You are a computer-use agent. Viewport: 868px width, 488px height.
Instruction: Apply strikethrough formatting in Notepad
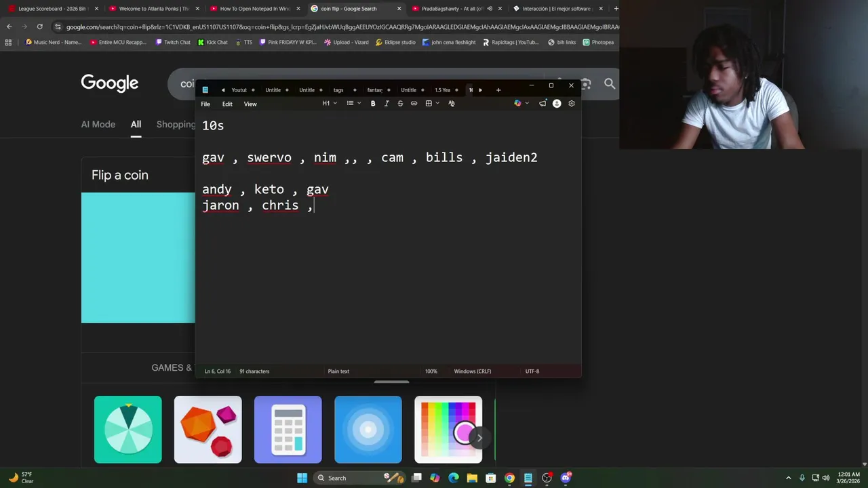(x=400, y=104)
